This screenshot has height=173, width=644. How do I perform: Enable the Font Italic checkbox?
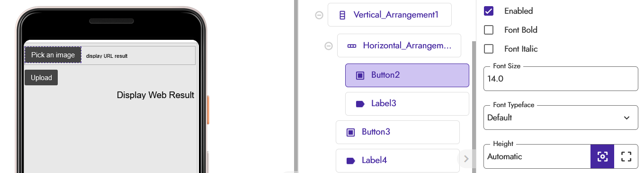coord(489,49)
